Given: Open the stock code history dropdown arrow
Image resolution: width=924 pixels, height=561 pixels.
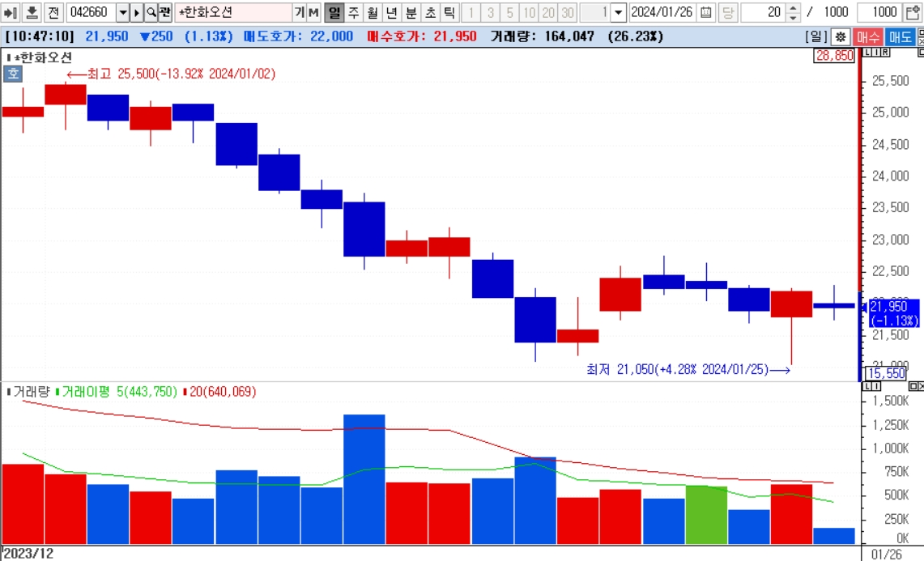Looking at the screenshot, I should point(122,12).
